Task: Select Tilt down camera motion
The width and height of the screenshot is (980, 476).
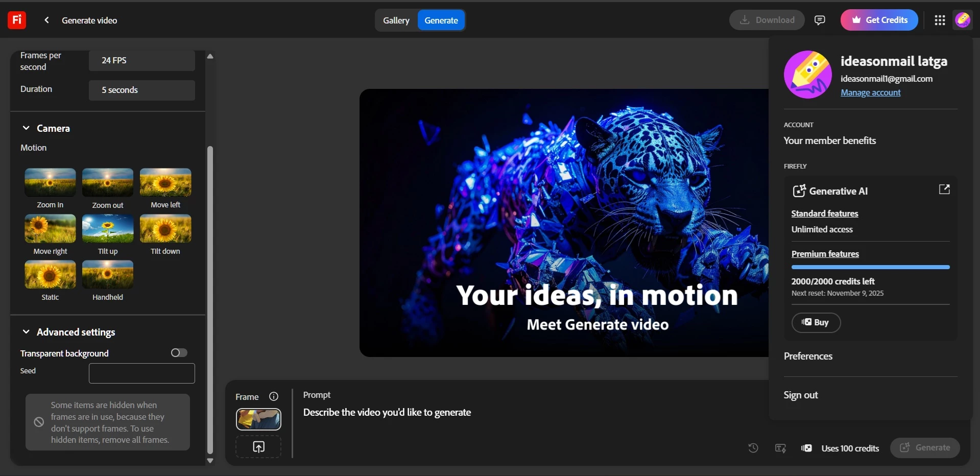Action: 165,228
